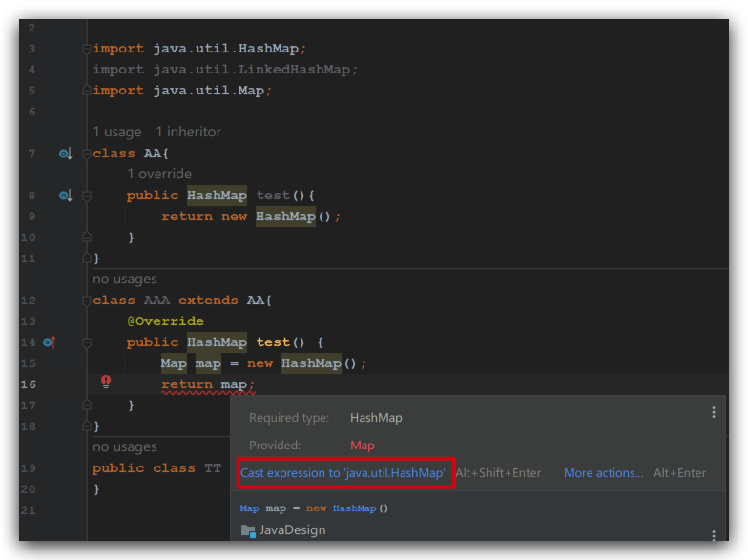This screenshot has width=748, height=560.
Task: Click class name 'TT' on line 19
Action: [213, 467]
